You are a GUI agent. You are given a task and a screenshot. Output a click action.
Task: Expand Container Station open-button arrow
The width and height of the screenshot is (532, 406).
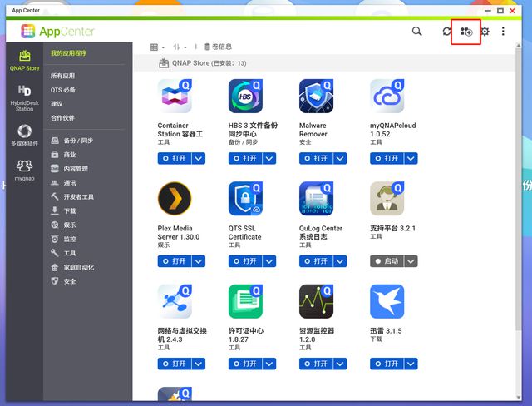pyautogui.click(x=199, y=159)
